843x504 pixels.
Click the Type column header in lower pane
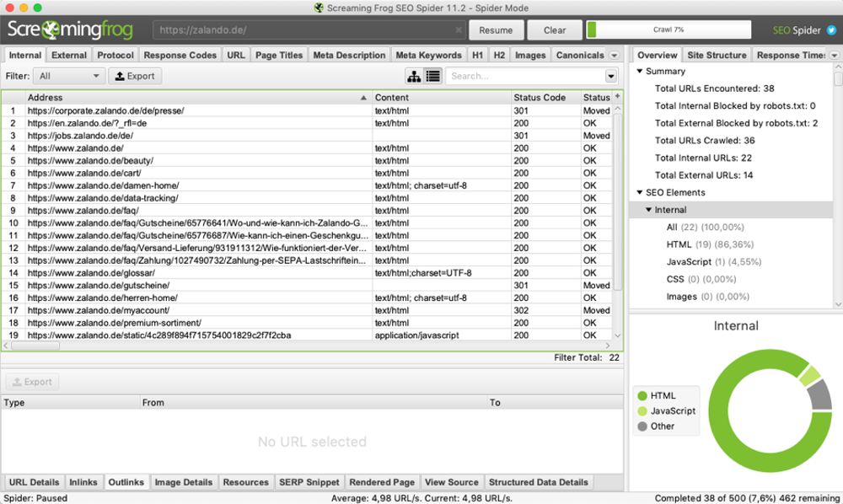[70, 403]
